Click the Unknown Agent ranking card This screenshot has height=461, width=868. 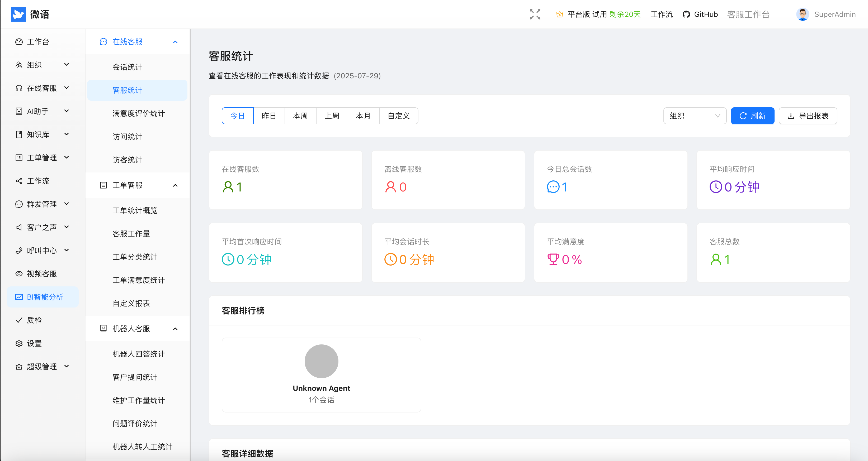click(321, 375)
